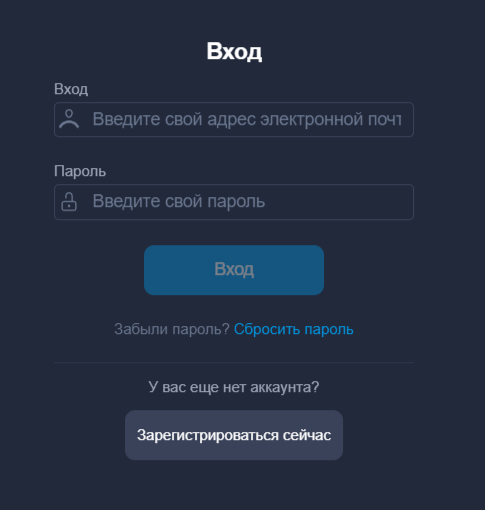Viewport: 485px width, 510px height.
Task: Click the right end of the email field
Action: coord(405,119)
